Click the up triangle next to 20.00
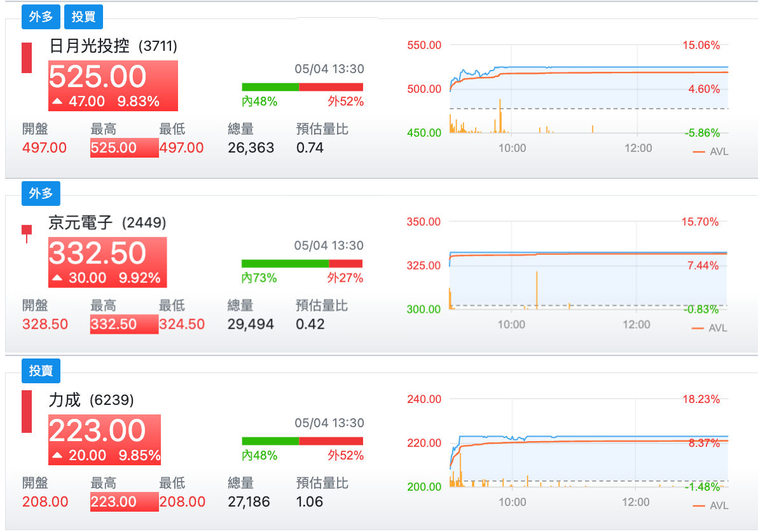The height and width of the screenshot is (532, 758). coord(57,454)
